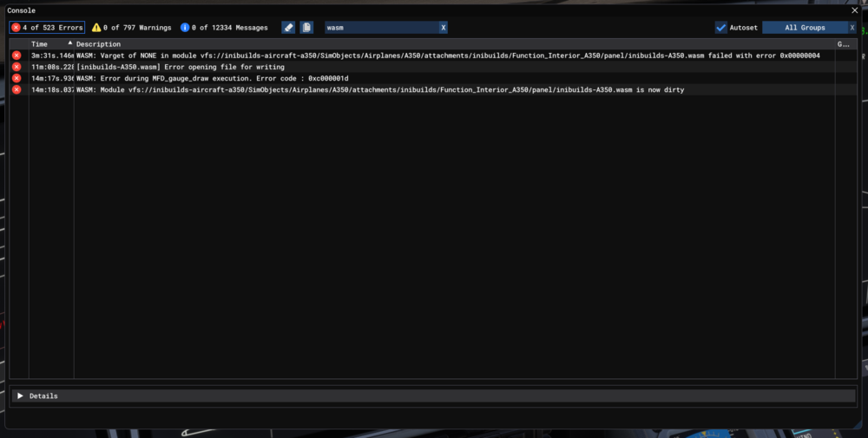The width and height of the screenshot is (868, 438).
Task: Disable the Autoset checkbox
Action: click(721, 28)
